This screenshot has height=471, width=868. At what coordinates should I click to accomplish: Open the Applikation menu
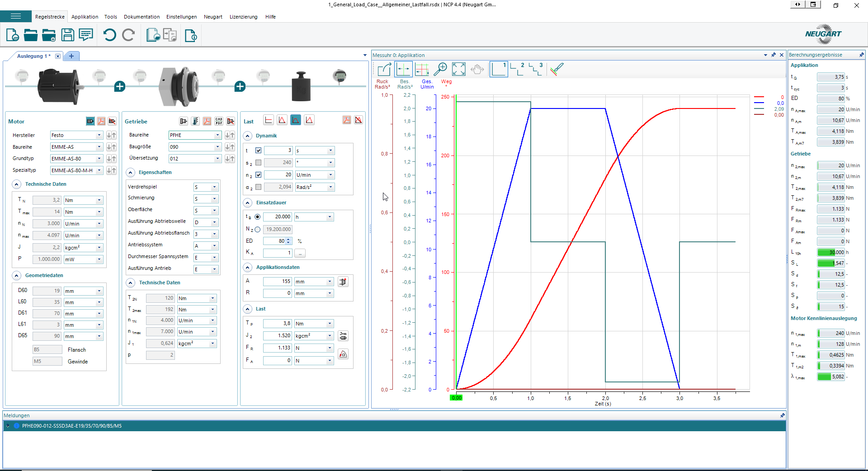point(85,17)
